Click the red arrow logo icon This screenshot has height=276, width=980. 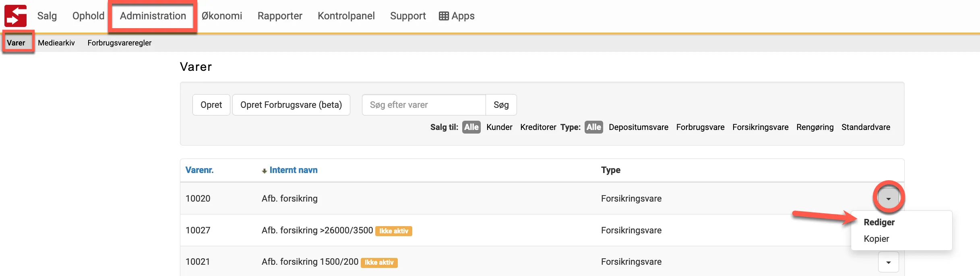tap(15, 16)
